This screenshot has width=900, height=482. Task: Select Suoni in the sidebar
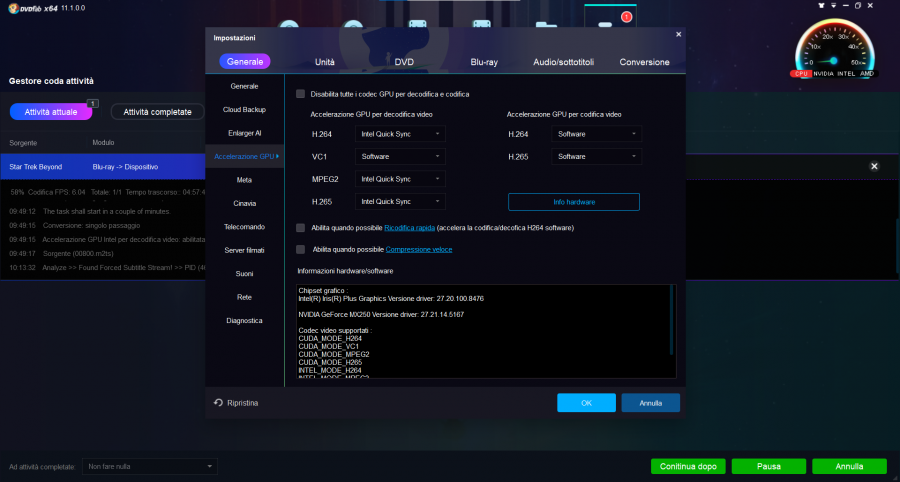245,274
